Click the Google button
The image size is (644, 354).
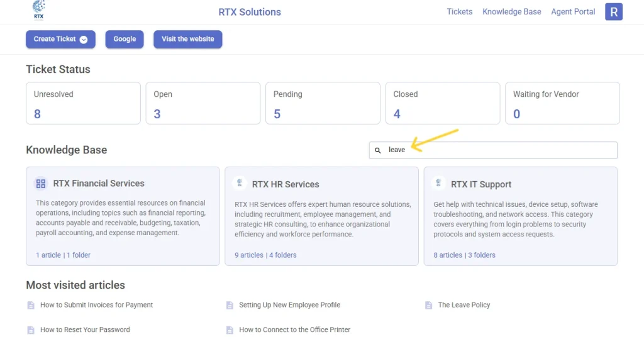[125, 39]
